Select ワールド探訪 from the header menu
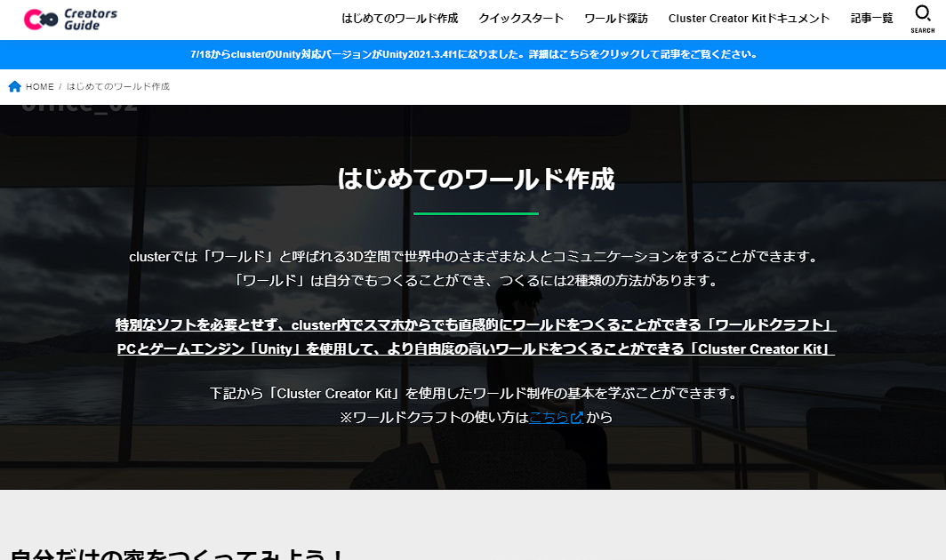 pyautogui.click(x=615, y=19)
